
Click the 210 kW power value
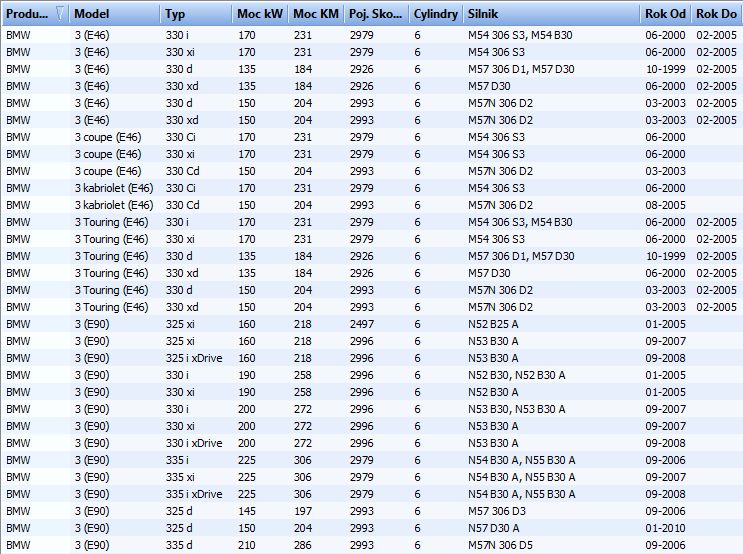click(246, 545)
